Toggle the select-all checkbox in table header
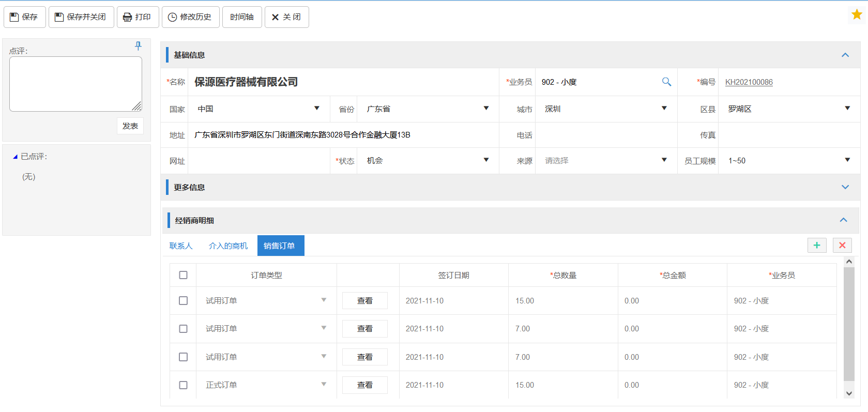This screenshot has height=412, width=868. click(183, 275)
